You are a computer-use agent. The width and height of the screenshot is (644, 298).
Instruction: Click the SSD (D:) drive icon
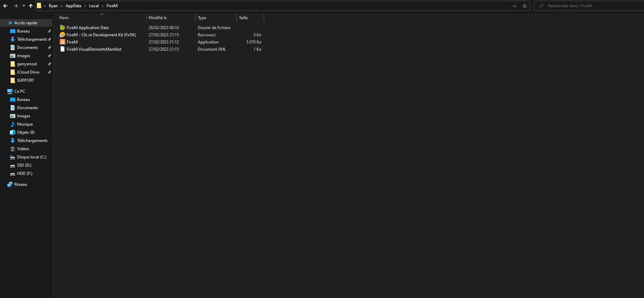pyautogui.click(x=13, y=165)
